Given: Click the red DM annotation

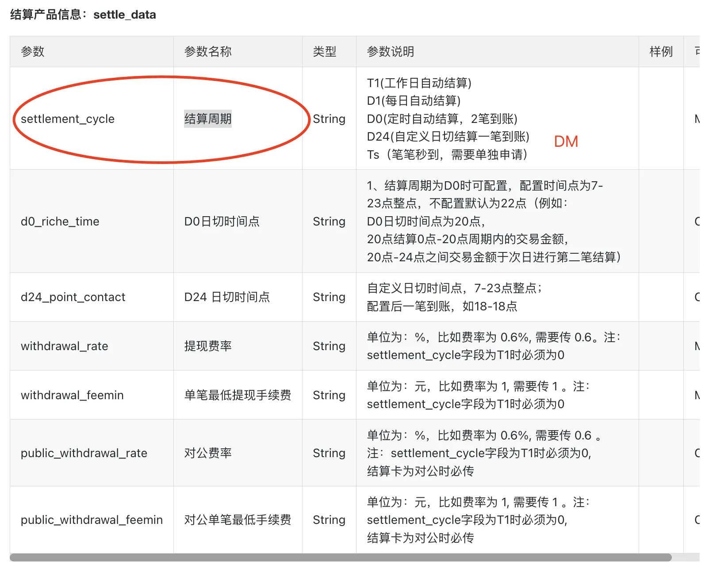Looking at the screenshot, I should pos(566,141).
